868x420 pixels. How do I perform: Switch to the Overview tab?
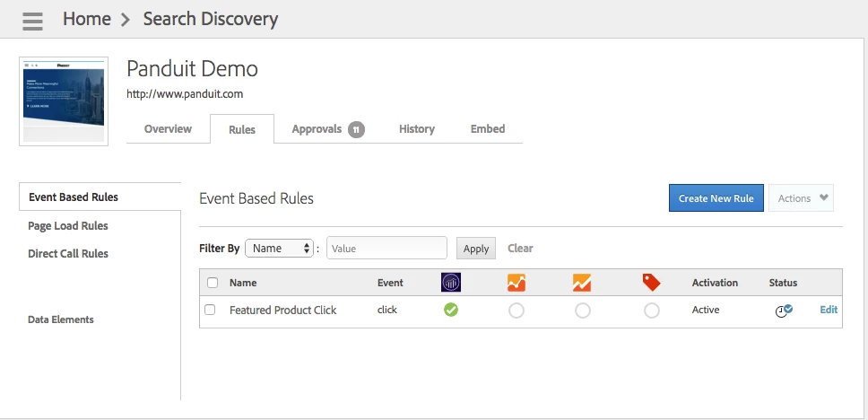click(168, 129)
